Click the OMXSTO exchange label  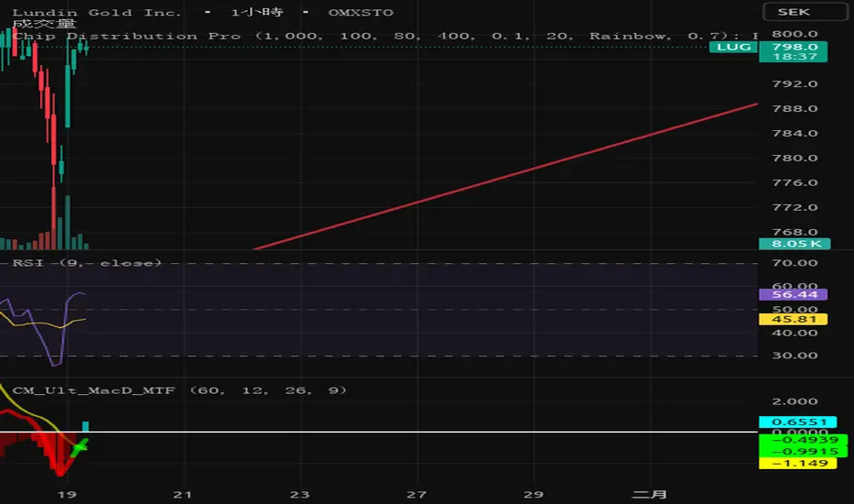click(x=360, y=12)
